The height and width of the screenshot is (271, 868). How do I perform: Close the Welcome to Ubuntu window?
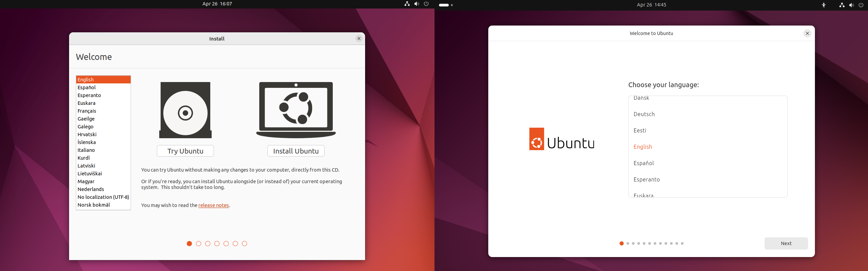click(807, 33)
